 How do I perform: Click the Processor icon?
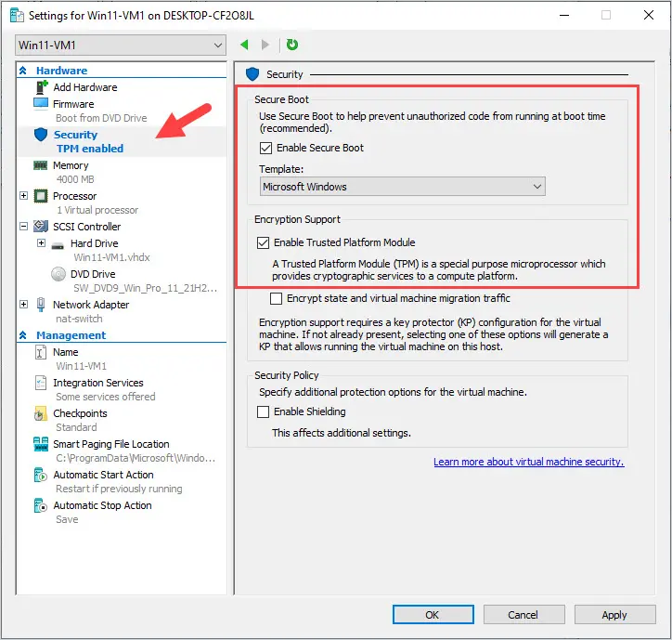click(x=41, y=196)
